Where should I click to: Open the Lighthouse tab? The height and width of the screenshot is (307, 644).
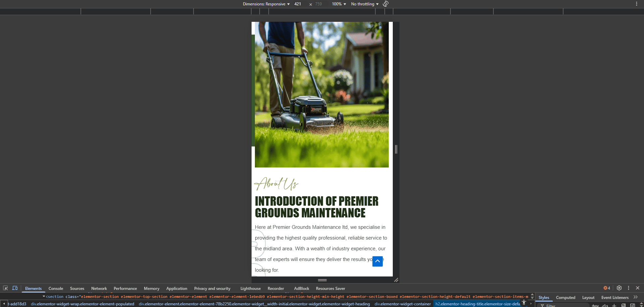coord(251,288)
